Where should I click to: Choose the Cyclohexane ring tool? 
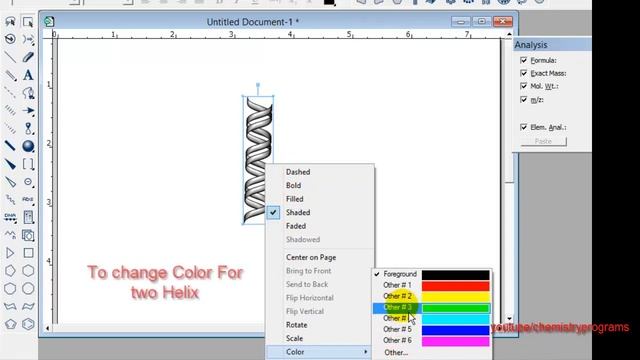[x=28, y=271]
